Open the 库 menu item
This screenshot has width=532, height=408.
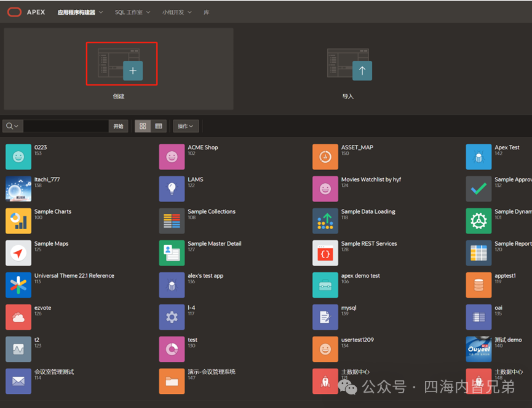(x=206, y=12)
